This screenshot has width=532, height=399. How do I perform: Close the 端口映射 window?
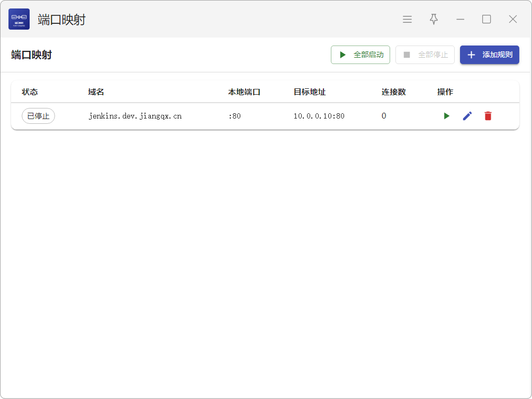513,20
